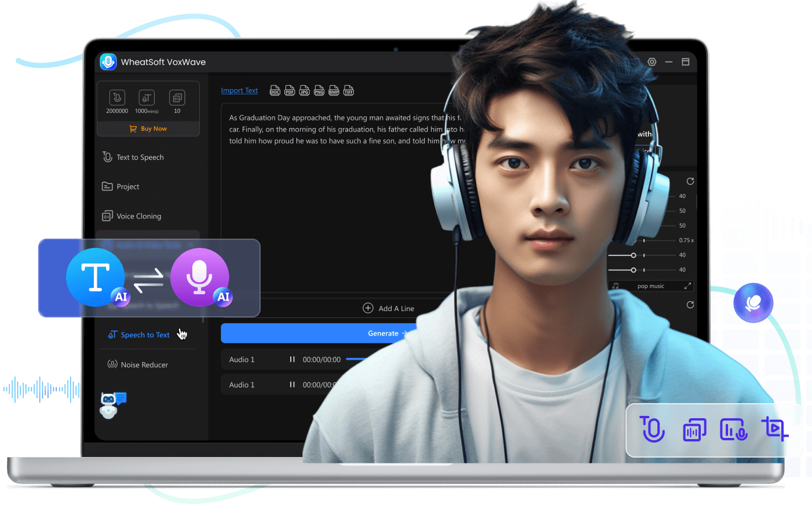812x519 pixels.
Task: Click the reset icon above the slider values
Action: pyautogui.click(x=690, y=181)
